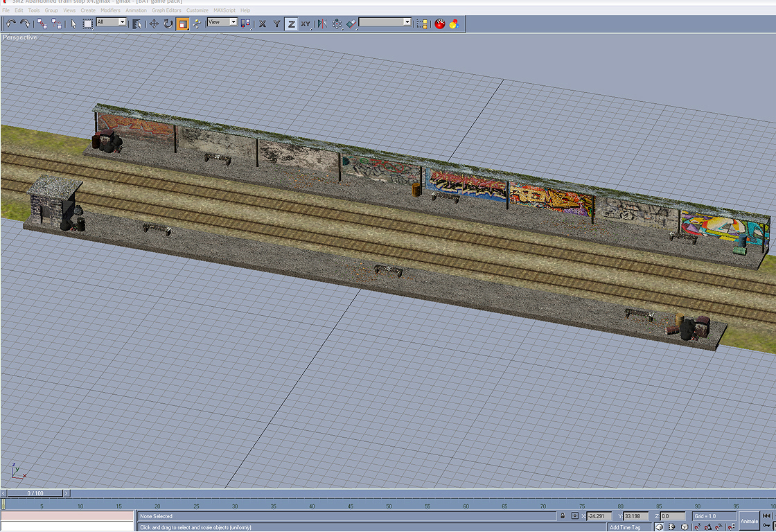The height and width of the screenshot is (532, 776).
Task: Open the selection filter 'All' dropdown
Action: (x=112, y=21)
